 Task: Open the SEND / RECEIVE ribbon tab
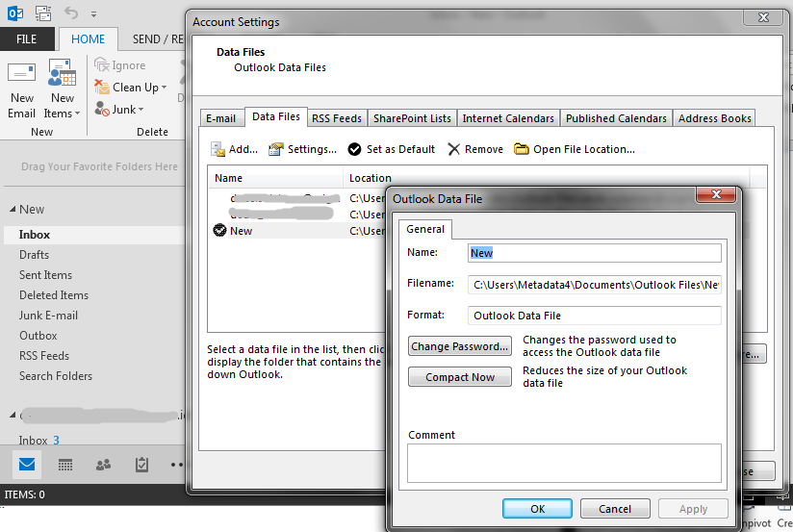[157, 38]
